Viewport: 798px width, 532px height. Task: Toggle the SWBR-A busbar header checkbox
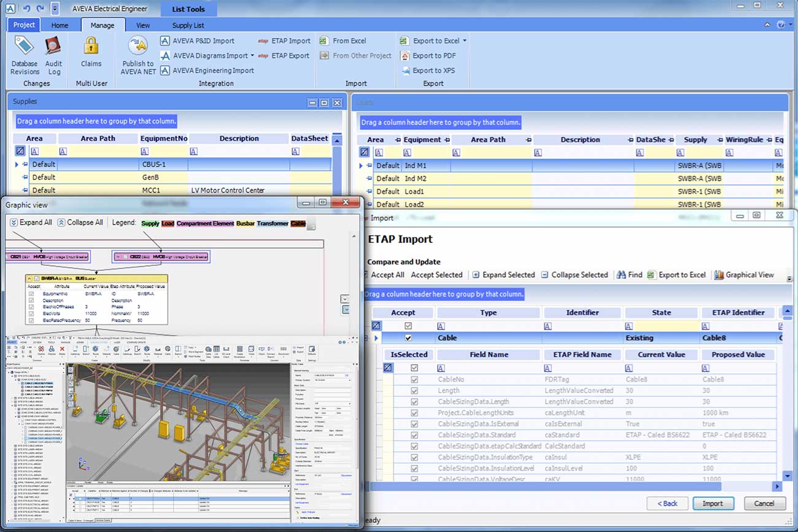[37, 279]
